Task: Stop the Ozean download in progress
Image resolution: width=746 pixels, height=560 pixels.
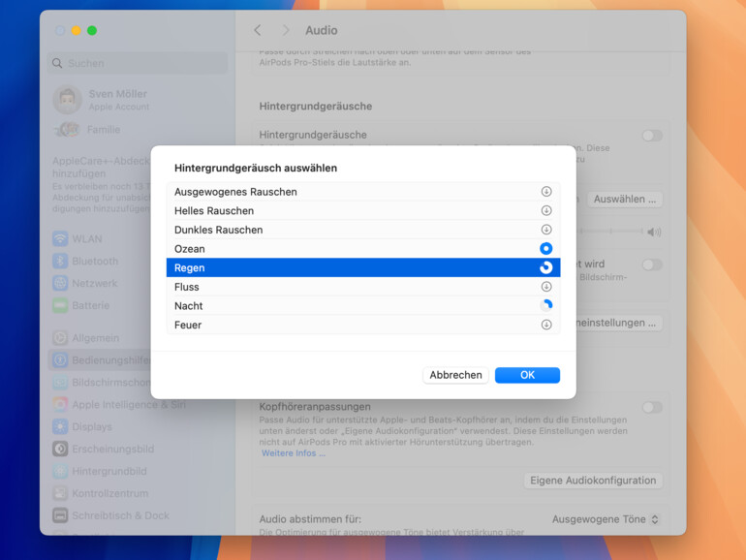Action: [546, 248]
